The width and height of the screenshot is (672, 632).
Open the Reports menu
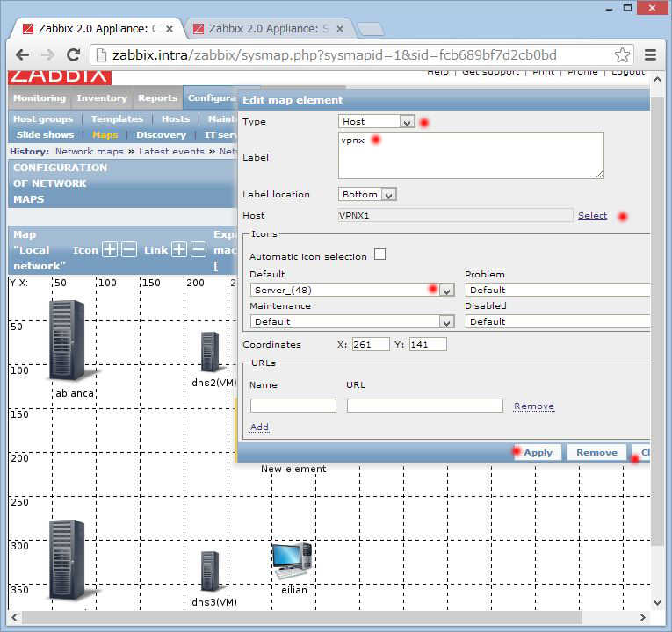click(x=158, y=98)
